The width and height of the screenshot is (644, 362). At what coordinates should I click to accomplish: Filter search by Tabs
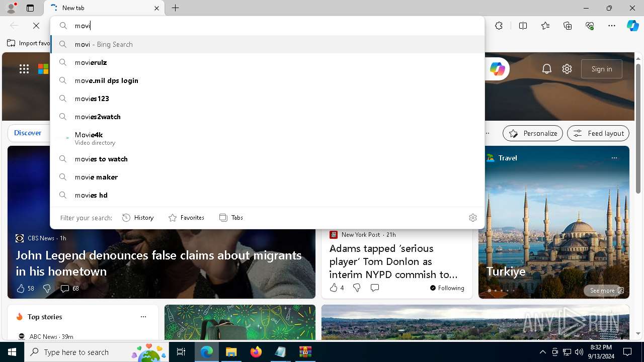tap(231, 218)
